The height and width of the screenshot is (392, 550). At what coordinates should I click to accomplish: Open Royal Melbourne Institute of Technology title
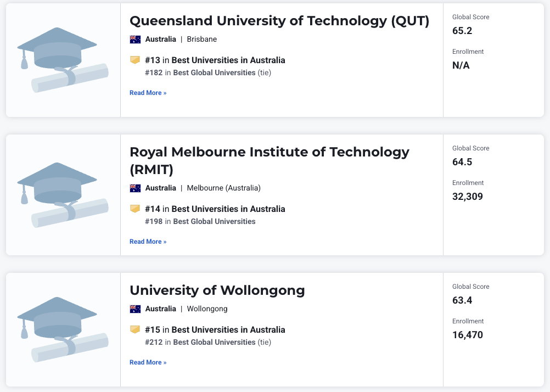point(270,161)
